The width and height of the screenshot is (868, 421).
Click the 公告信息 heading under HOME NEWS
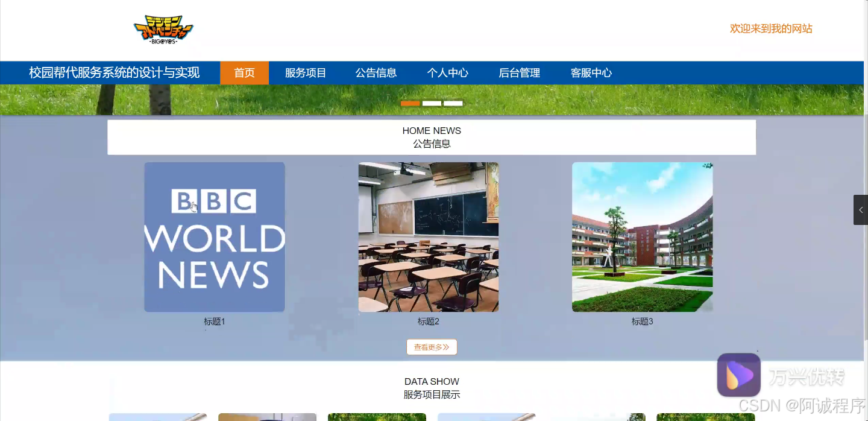click(432, 144)
